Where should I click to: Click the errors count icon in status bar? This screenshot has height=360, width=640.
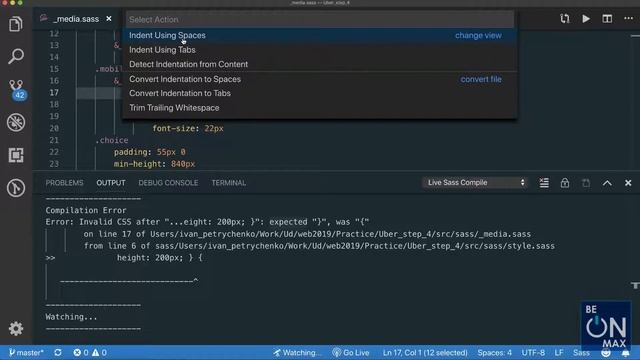pyautogui.click(x=81, y=353)
